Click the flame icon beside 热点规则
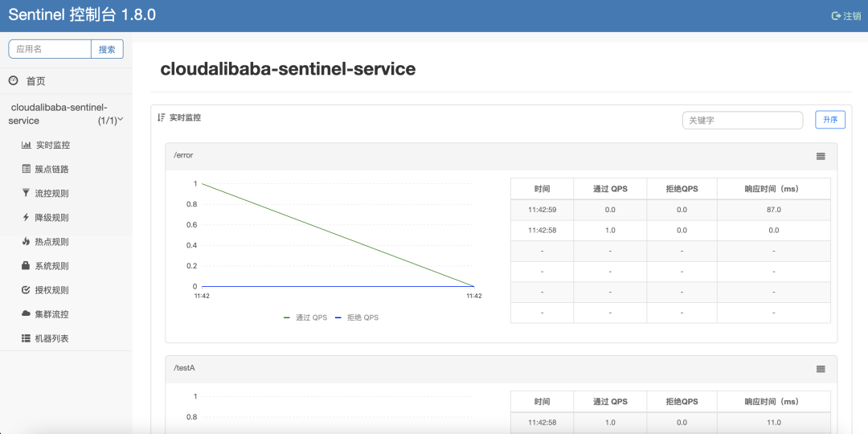The width and height of the screenshot is (868, 434). tap(27, 242)
